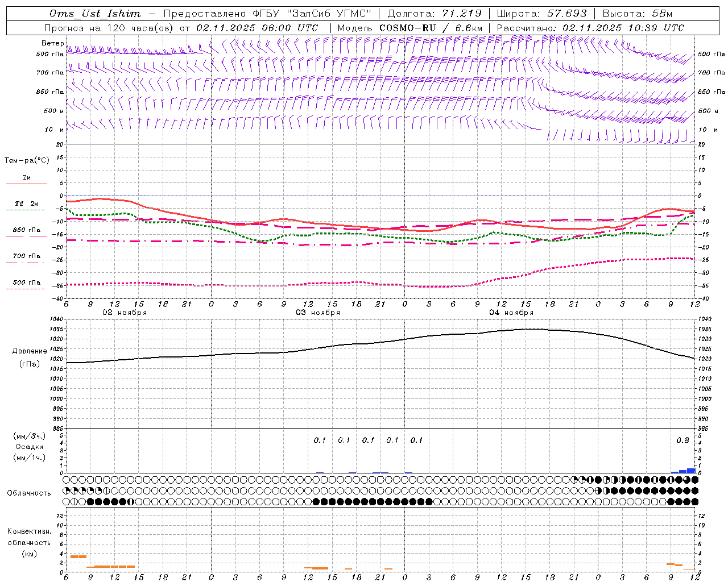The width and height of the screenshot is (728, 582).
Task: Click the 04 ноября date label
Action: point(511,313)
